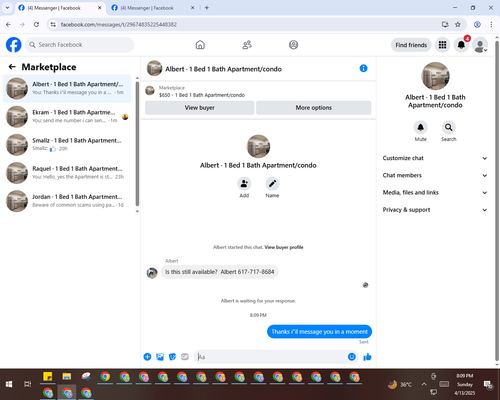Click the listing thumbnail in Marketplace banner
Image resolution: width=500 pixels, height=400 pixels.
[x=150, y=90]
